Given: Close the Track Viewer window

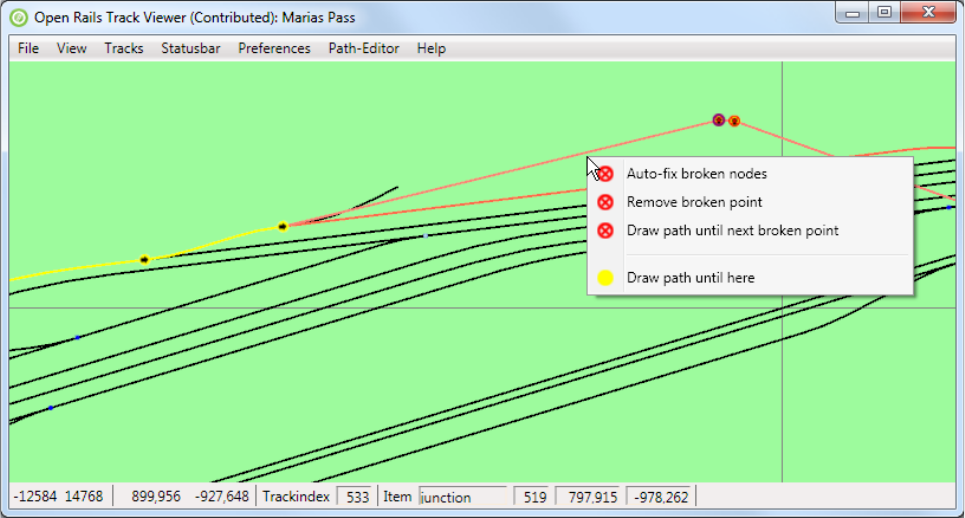Looking at the screenshot, I should (x=928, y=12).
